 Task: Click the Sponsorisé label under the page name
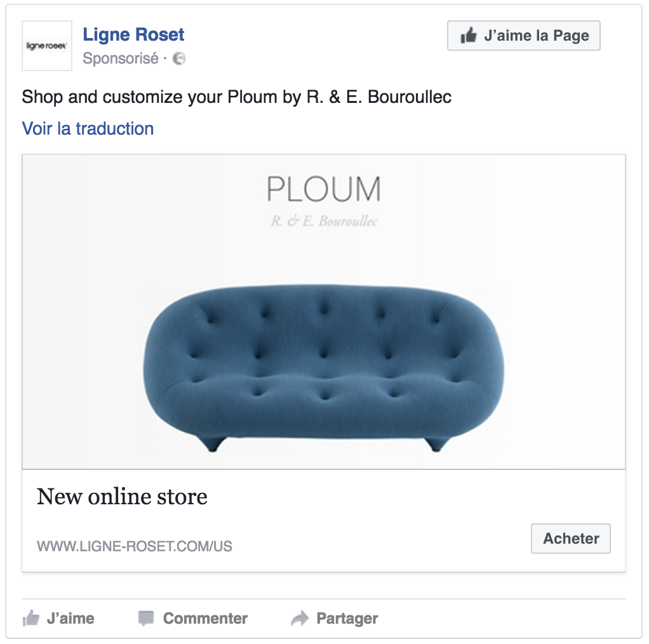coord(121,59)
